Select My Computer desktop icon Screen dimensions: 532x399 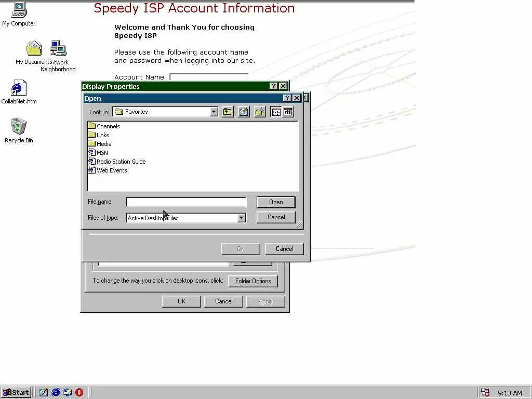(19, 9)
